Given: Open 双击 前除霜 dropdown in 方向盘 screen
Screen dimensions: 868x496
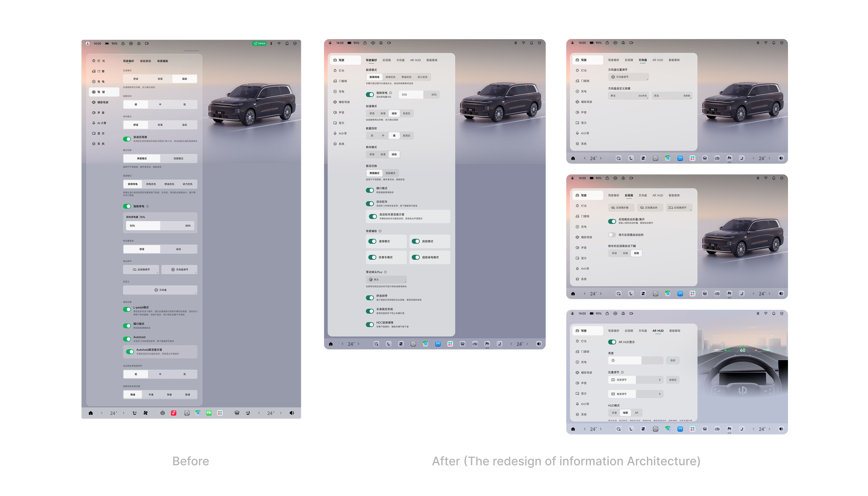Looking at the screenshot, I should point(672,96).
